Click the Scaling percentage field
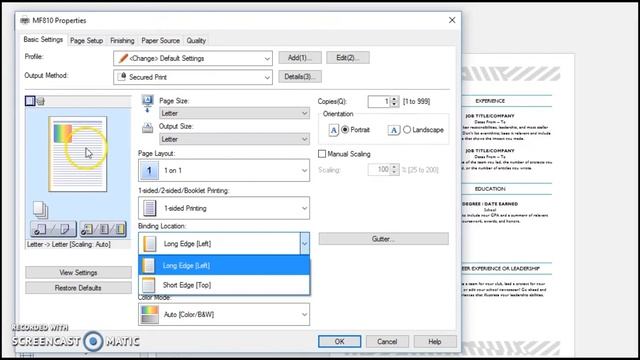The image size is (640, 360). click(x=379, y=169)
